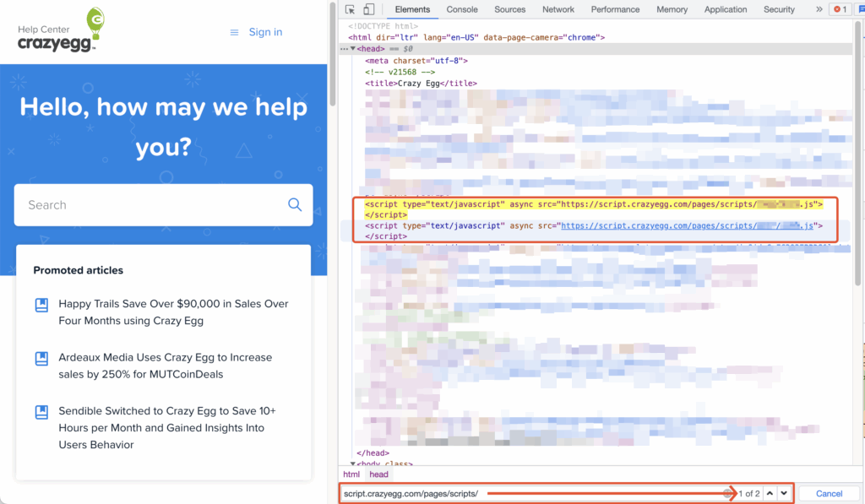The width and height of the screenshot is (865, 504).
Task: Click the '1 of 2' match counter
Action: point(749,494)
